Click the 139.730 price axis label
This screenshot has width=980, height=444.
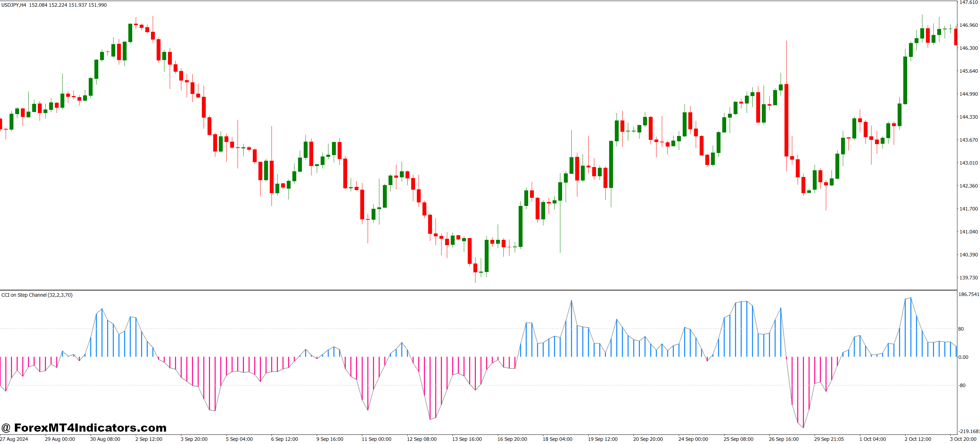(968, 278)
